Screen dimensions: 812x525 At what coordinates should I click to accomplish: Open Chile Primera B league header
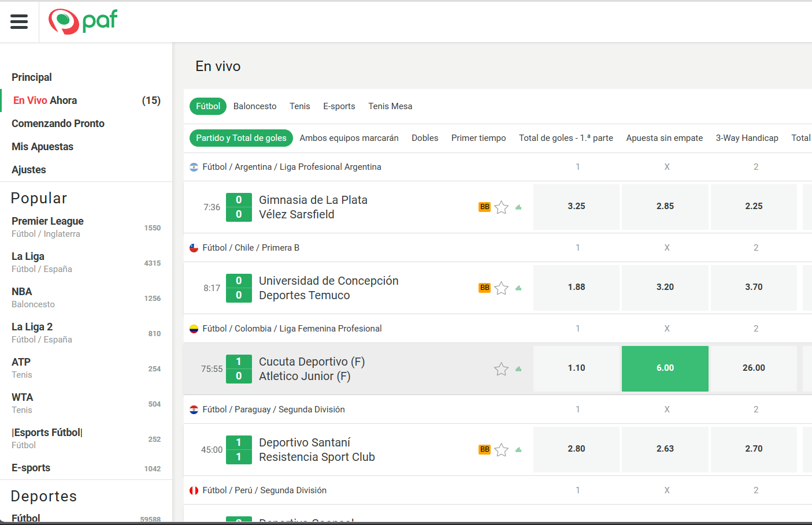[251, 248]
